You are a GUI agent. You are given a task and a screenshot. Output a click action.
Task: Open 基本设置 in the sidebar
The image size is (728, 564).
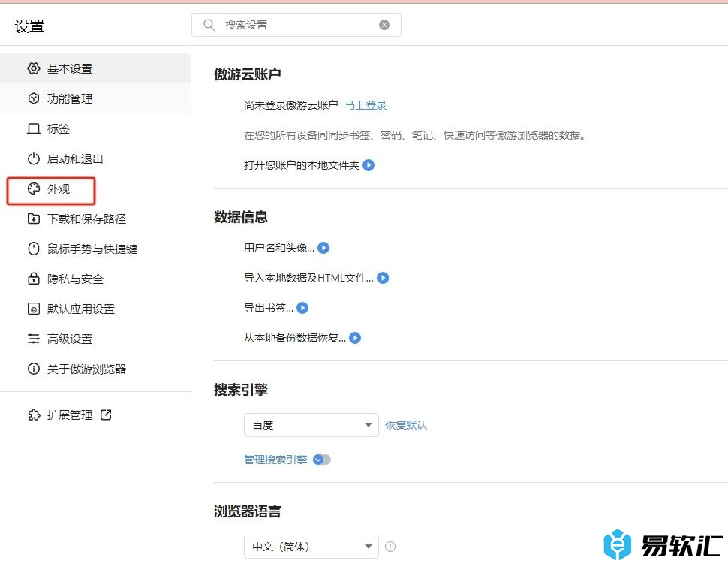[x=95, y=68]
